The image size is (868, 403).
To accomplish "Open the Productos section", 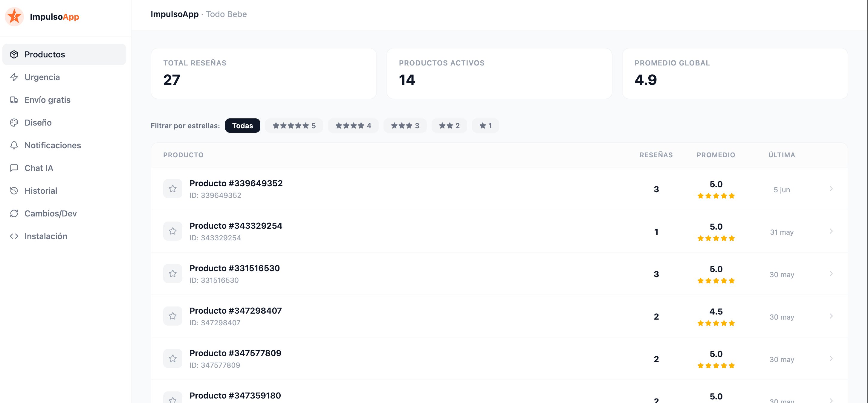I will click(64, 54).
